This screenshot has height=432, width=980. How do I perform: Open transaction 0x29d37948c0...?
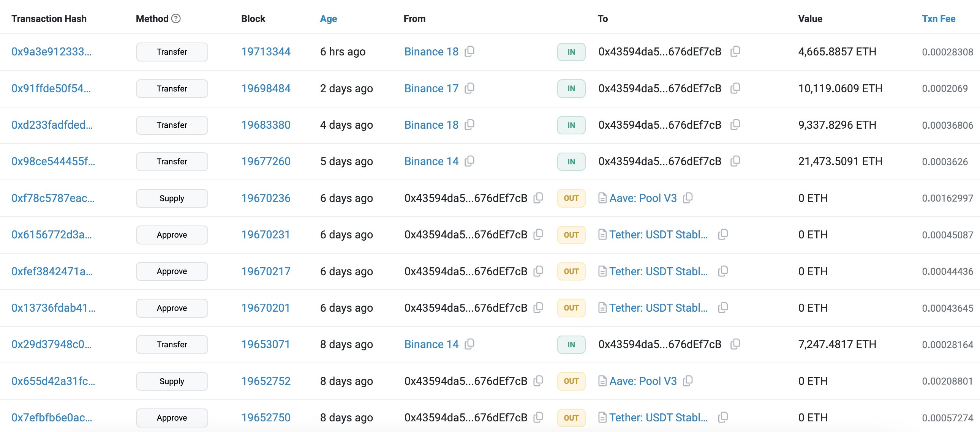(51, 344)
